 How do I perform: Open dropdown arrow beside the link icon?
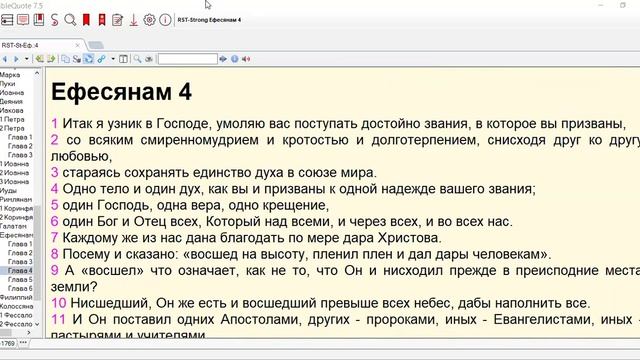pos(113,59)
